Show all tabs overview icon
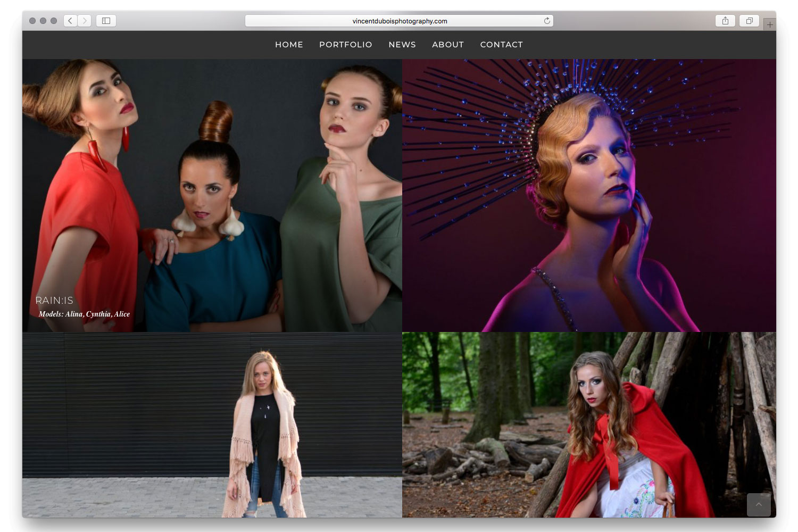This screenshot has height=532, width=798. pos(749,21)
